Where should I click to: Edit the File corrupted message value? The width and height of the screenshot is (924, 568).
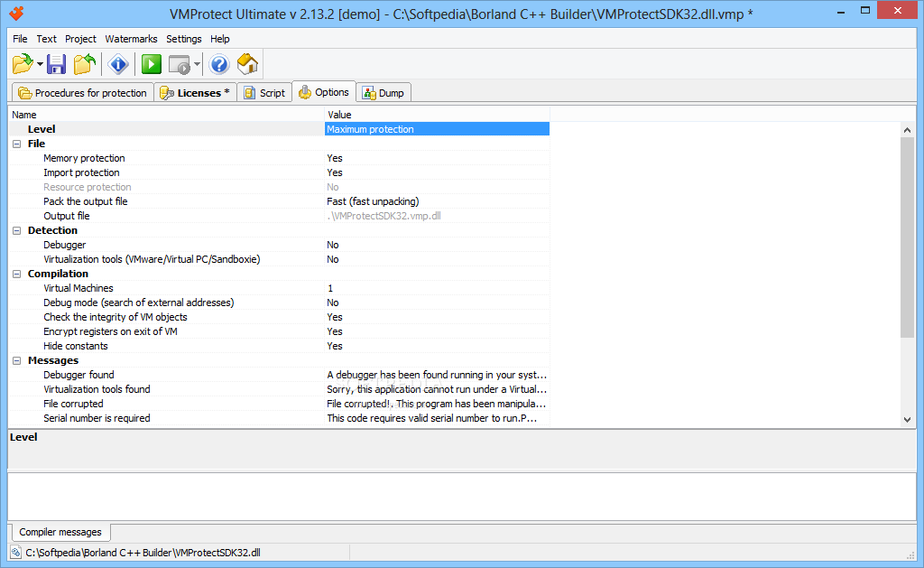[437, 404]
